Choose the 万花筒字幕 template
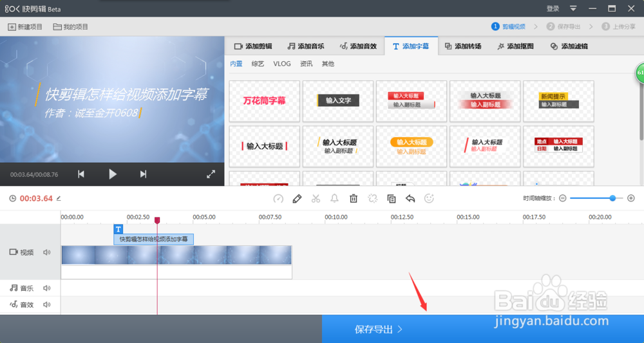644x343 pixels. coord(265,101)
